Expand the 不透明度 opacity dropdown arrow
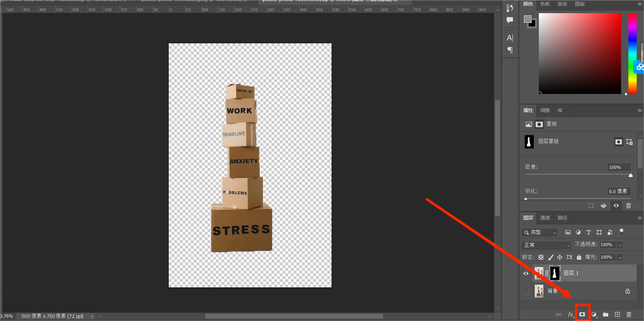This screenshot has height=321, width=644. pyautogui.click(x=620, y=245)
